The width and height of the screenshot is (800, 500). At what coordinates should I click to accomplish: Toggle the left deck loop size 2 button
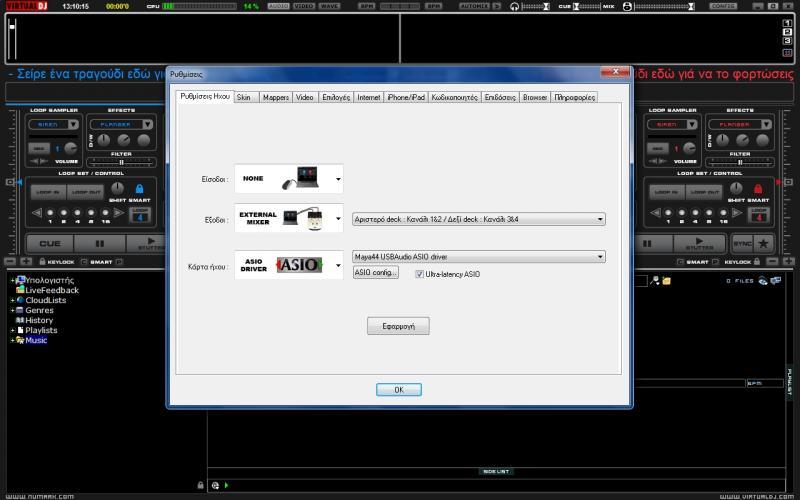64,213
